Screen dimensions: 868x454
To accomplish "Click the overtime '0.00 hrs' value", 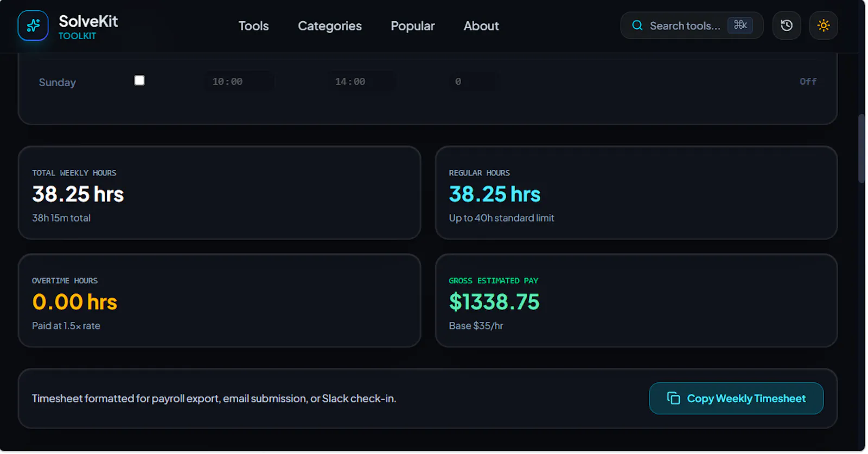I will pos(75,302).
